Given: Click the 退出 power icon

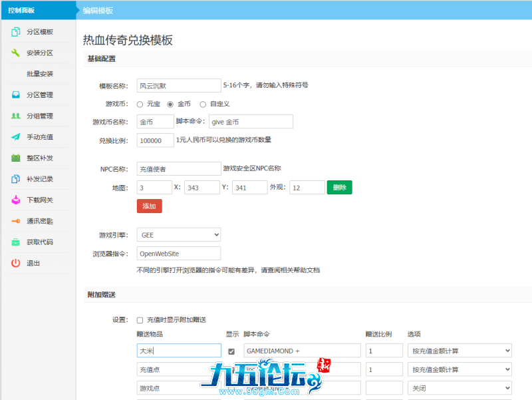Looking at the screenshot, I should (15, 263).
